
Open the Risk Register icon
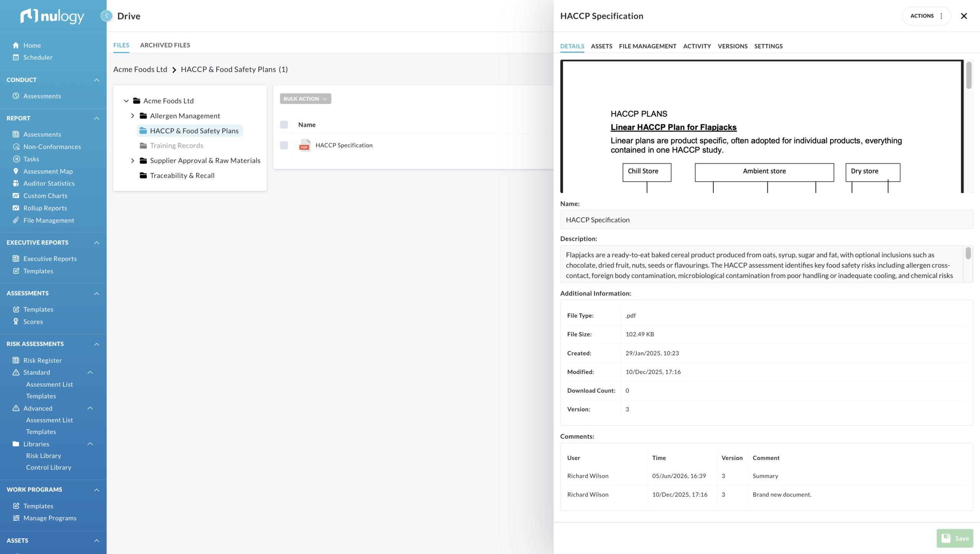pyautogui.click(x=16, y=360)
